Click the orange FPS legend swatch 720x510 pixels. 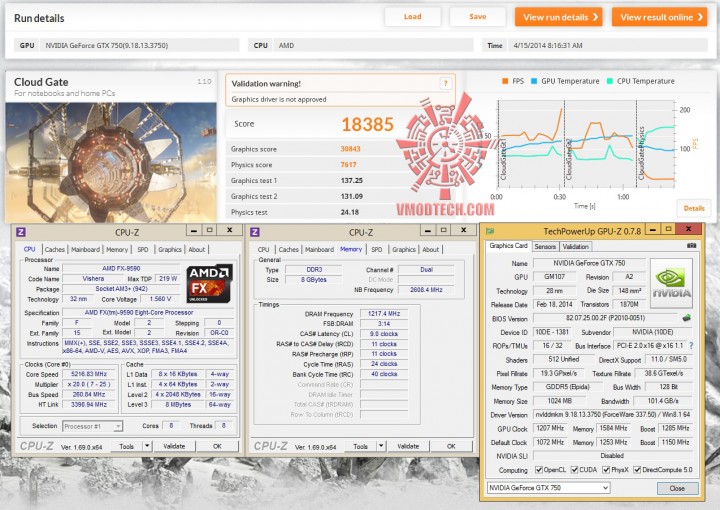click(x=505, y=81)
